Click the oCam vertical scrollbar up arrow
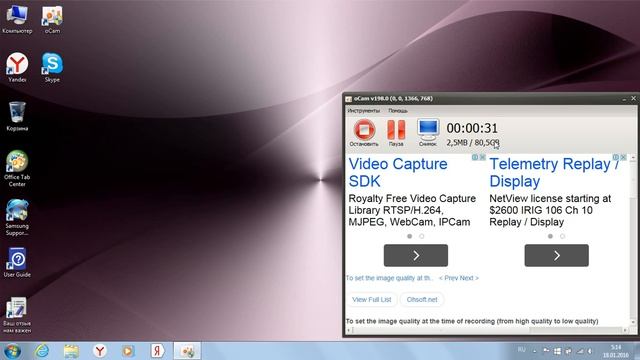The width and height of the screenshot is (640, 360). [633, 158]
